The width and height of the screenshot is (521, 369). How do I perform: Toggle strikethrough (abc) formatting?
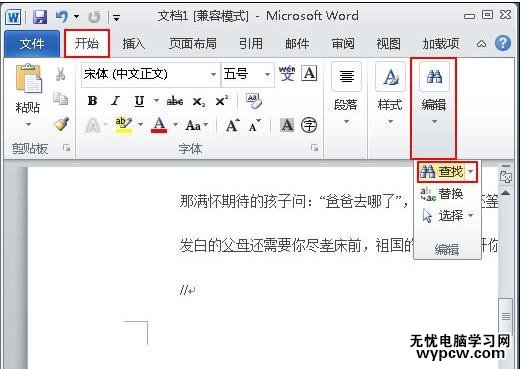point(175,101)
